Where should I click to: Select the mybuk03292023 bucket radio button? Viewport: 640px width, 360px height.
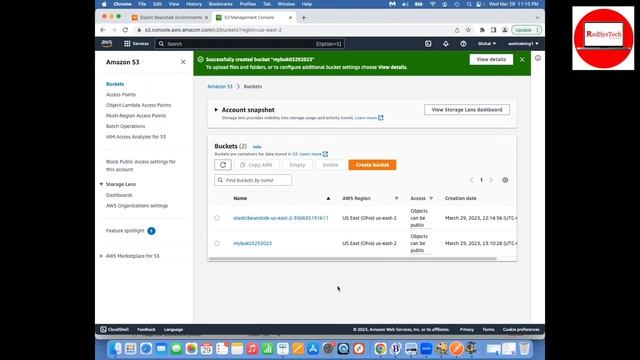[x=217, y=243]
